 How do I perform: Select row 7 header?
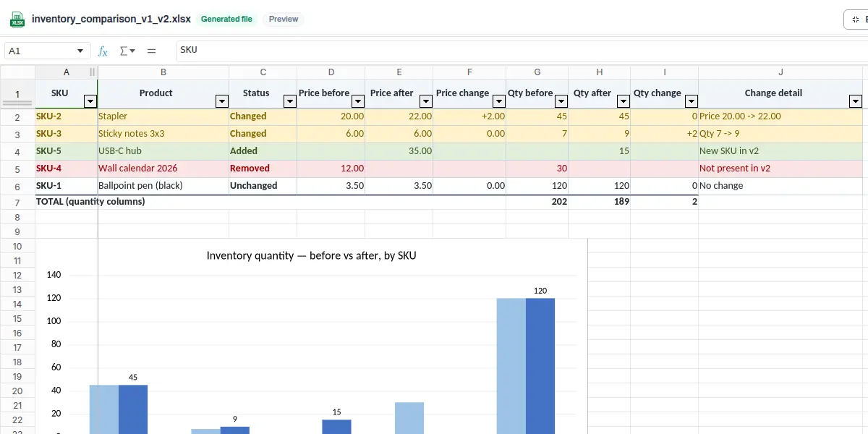click(17, 203)
